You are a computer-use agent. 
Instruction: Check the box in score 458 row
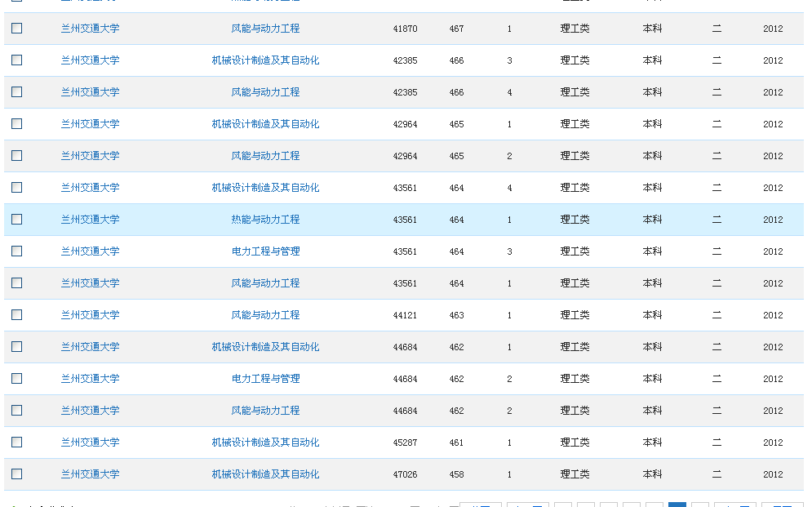click(x=16, y=474)
